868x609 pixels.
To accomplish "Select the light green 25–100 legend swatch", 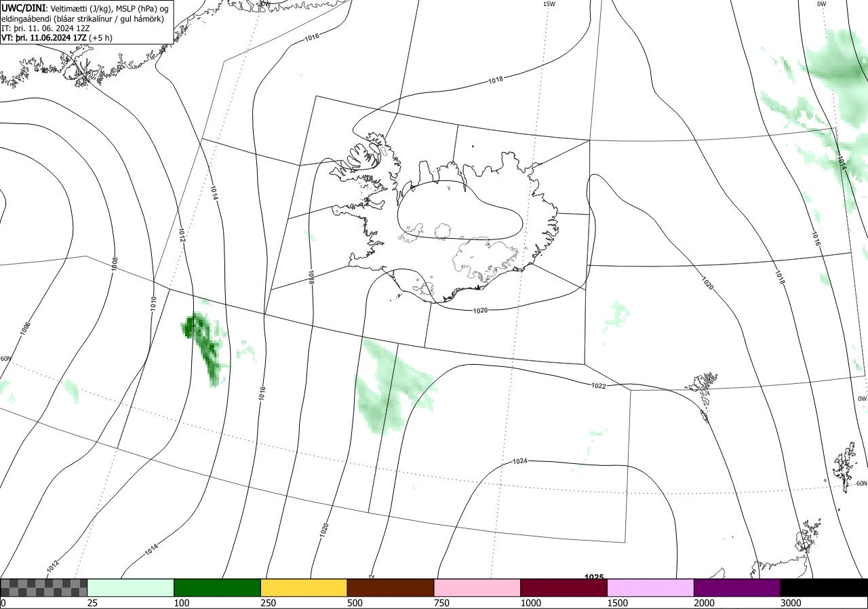I will (x=131, y=587).
